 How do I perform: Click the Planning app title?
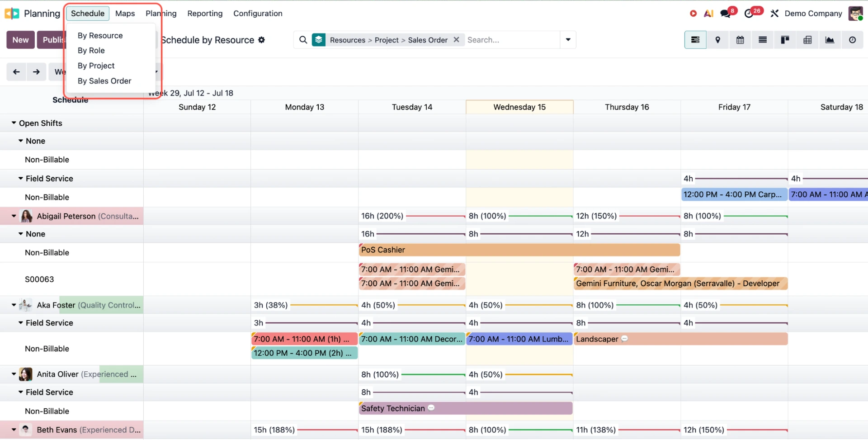tap(42, 14)
